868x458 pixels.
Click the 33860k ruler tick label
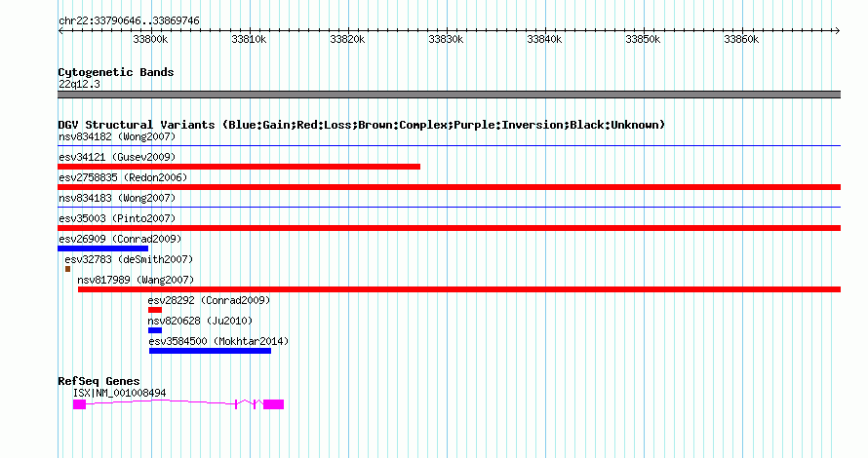[742, 40]
